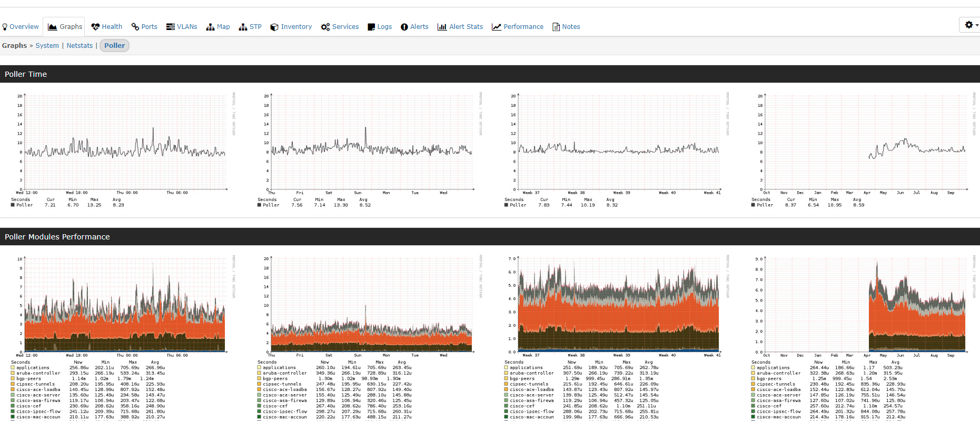Screen dimensions: 980x421
Task: Go to the Notes tab
Action: 566,27
